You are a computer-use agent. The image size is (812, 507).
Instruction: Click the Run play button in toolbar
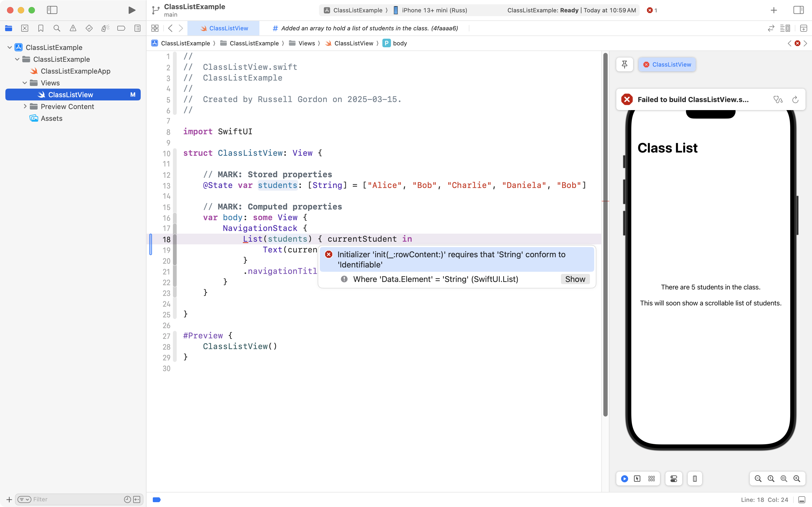tap(132, 10)
